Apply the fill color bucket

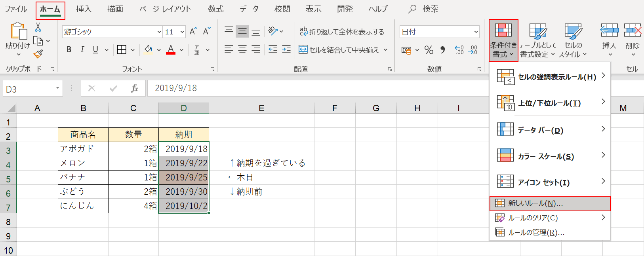tap(149, 49)
